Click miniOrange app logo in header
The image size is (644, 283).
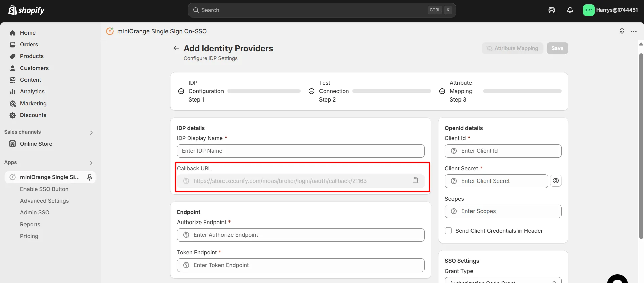coord(110,31)
